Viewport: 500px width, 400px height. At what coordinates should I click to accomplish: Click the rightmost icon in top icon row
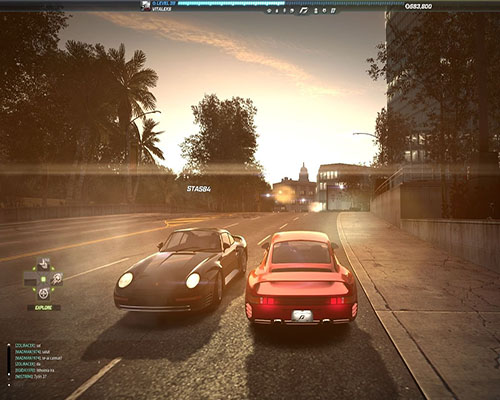[x=332, y=11]
